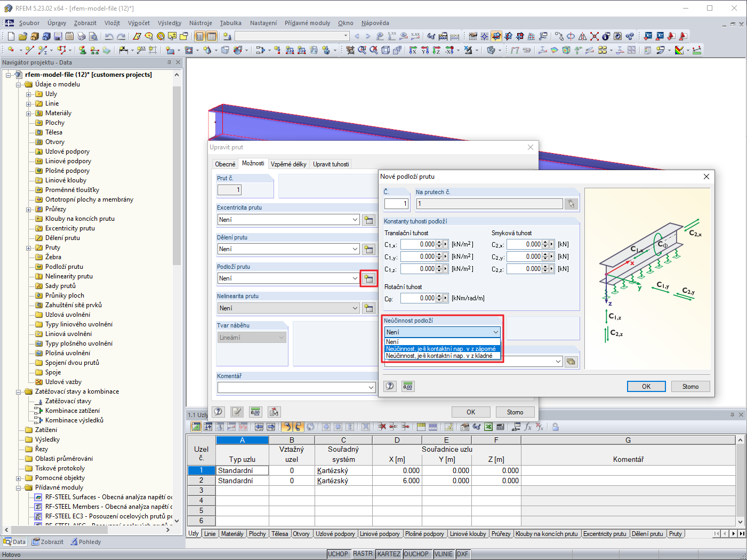Image resolution: width=747 pixels, height=560 pixels.
Task: Toggle the UCHOP snap status button
Action: [338, 554]
